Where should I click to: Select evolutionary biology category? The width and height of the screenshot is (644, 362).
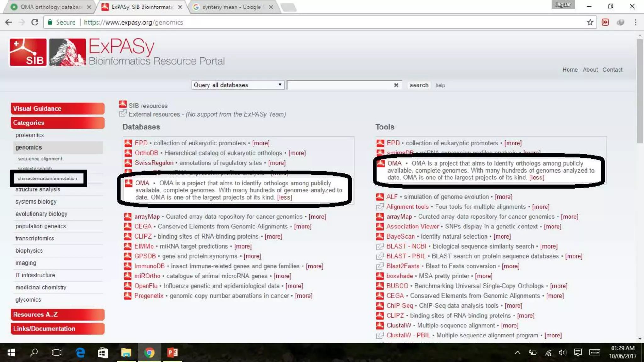[x=41, y=214]
